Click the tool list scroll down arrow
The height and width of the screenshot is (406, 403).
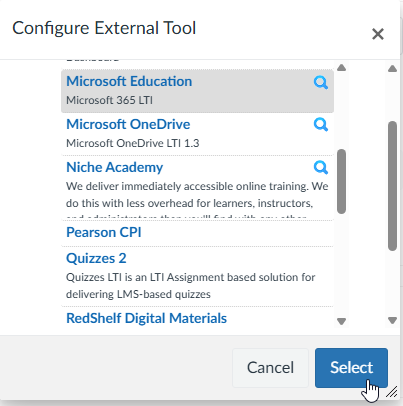pyautogui.click(x=341, y=321)
